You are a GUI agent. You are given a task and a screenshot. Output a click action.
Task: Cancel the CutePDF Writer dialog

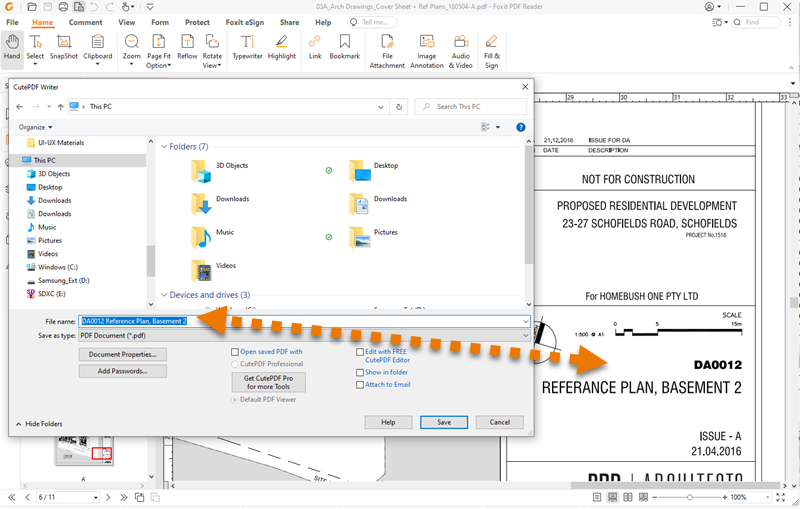(499, 422)
